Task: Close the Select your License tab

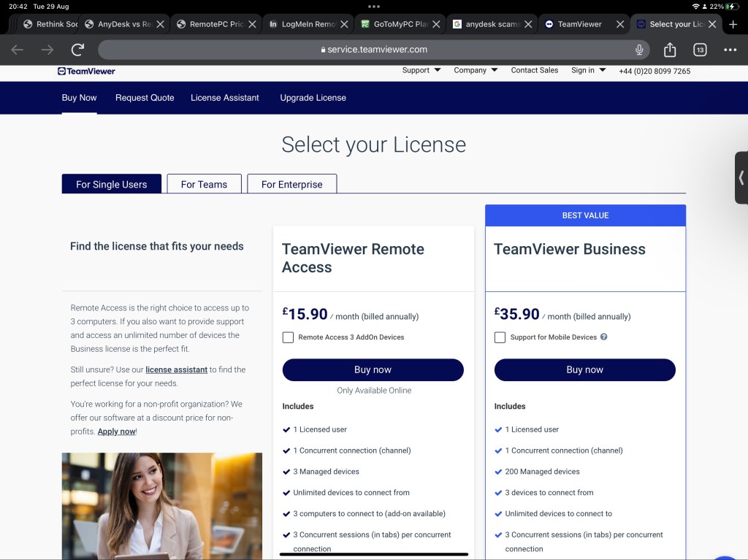Action: tap(712, 24)
